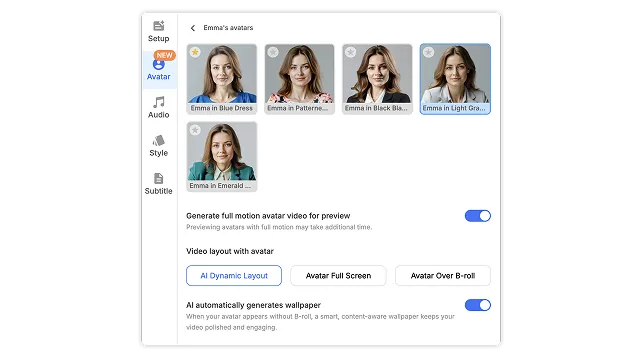Image resolution: width=640 pixels, height=360 pixels.
Task: Click "Generate full motion avatar video for preview" label
Action: pos(268,216)
